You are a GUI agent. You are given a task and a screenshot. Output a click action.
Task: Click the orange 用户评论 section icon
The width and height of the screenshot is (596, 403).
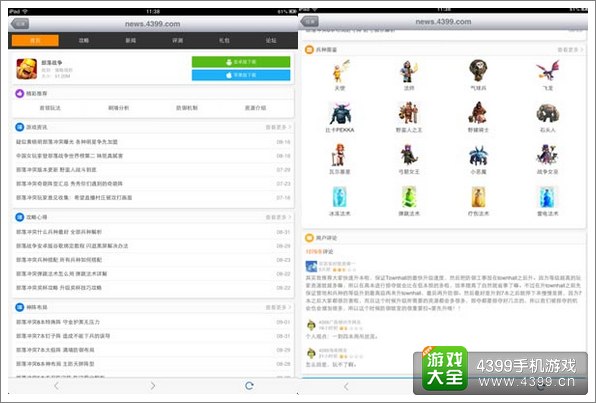309,238
